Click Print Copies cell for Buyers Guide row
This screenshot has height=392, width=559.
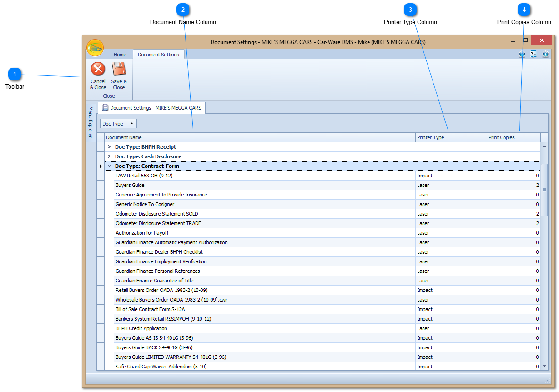514,185
